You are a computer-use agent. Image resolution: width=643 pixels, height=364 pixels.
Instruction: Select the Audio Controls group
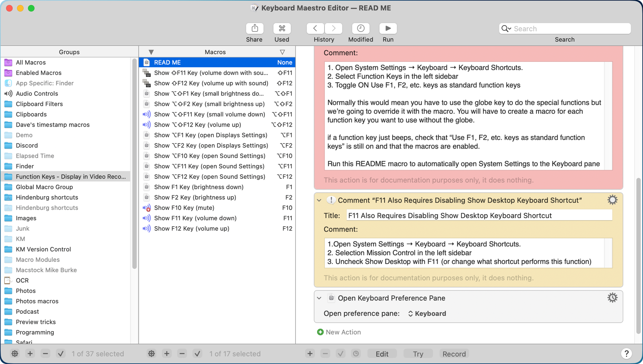(x=66, y=94)
